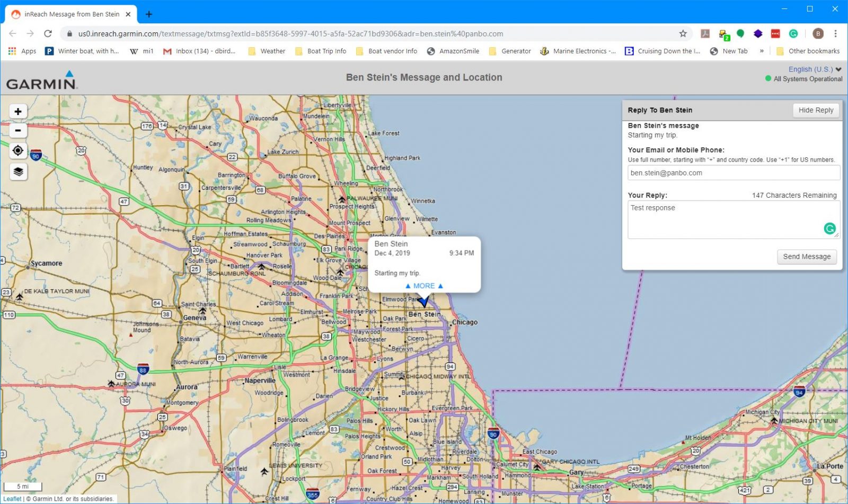Open the mi1 Wikipedia bookmark
Image resolution: width=848 pixels, height=504 pixels.
(142, 51)
